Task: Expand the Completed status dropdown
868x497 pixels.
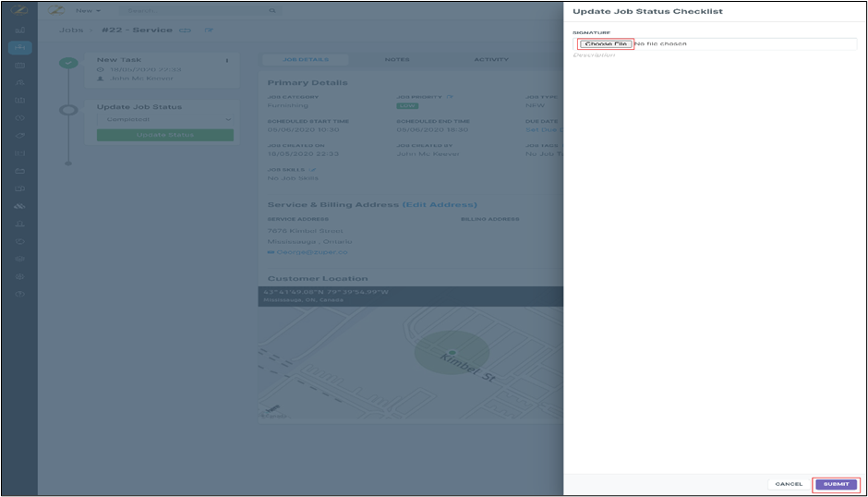Action: [x=165, y=120]
